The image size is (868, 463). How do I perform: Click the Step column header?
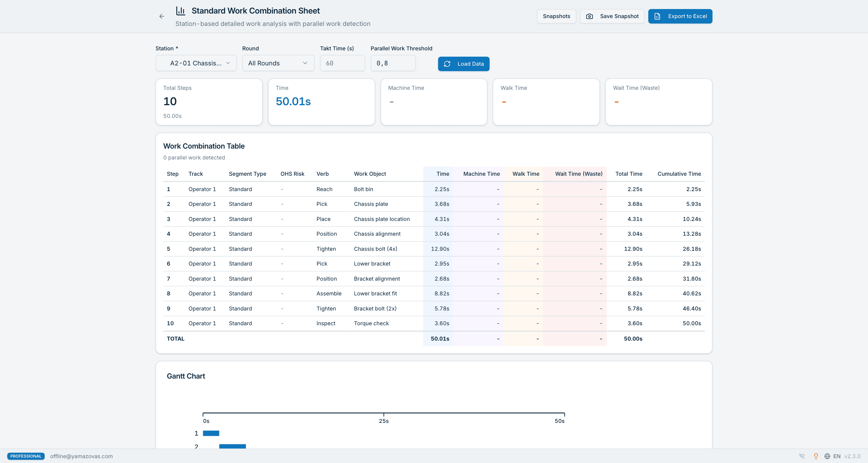point(172,174)
